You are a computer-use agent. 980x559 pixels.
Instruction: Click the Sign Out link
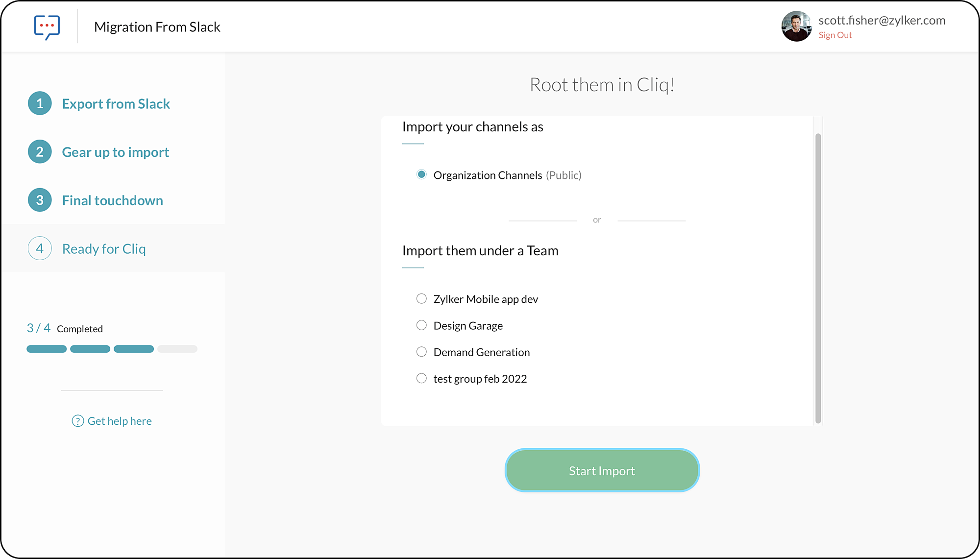pos(835,35)
